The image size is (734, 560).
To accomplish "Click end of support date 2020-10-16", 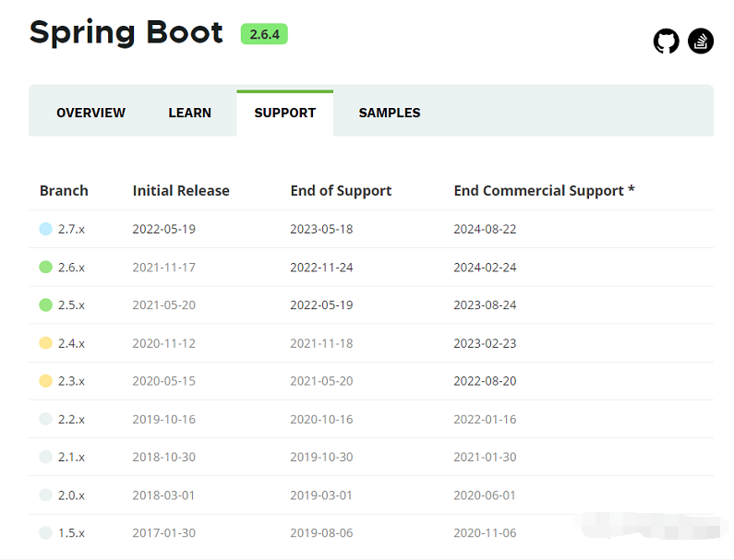I will pyautogui.click(x=321, y=419).
